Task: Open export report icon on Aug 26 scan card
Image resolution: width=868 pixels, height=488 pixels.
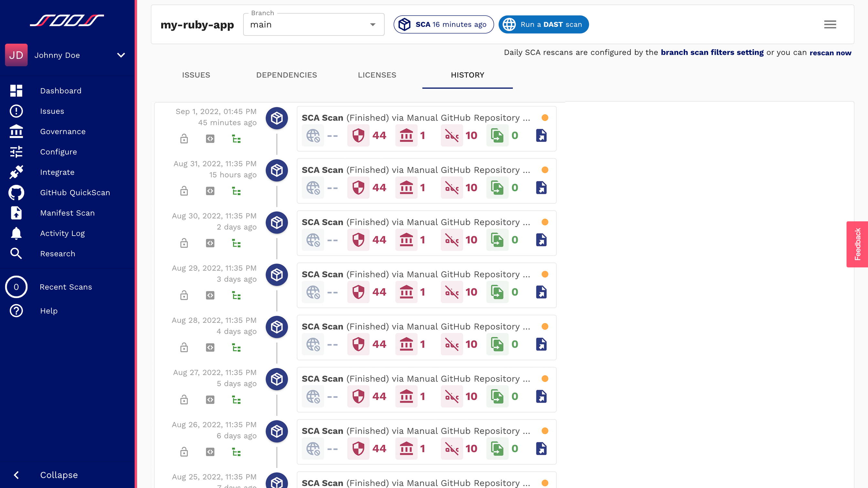Action: [541, 449]
